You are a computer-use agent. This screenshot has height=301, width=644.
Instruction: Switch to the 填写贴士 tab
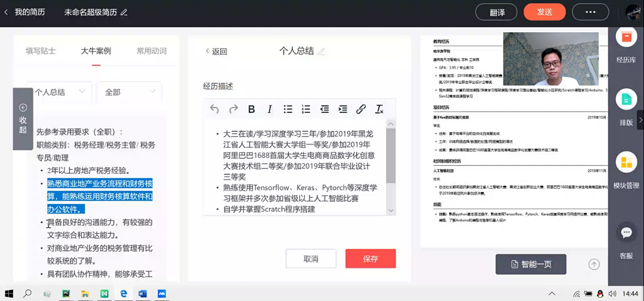coord(41,51)
